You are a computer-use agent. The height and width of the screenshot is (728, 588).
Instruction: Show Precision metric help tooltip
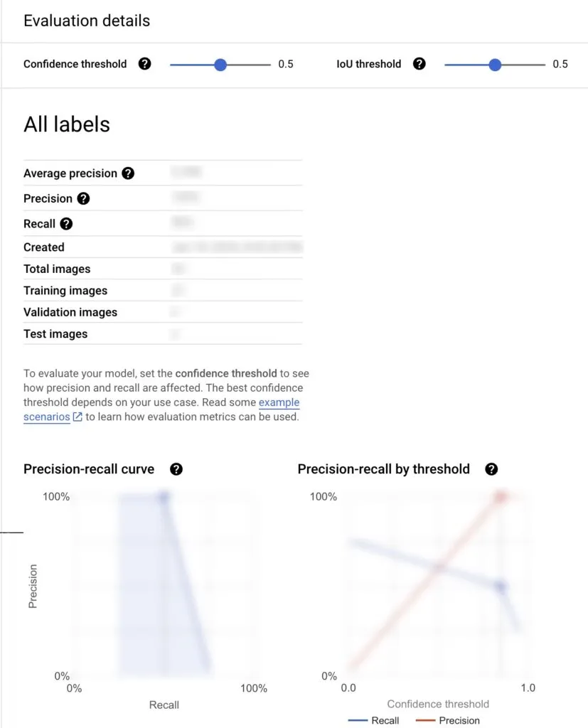(83, 198)
